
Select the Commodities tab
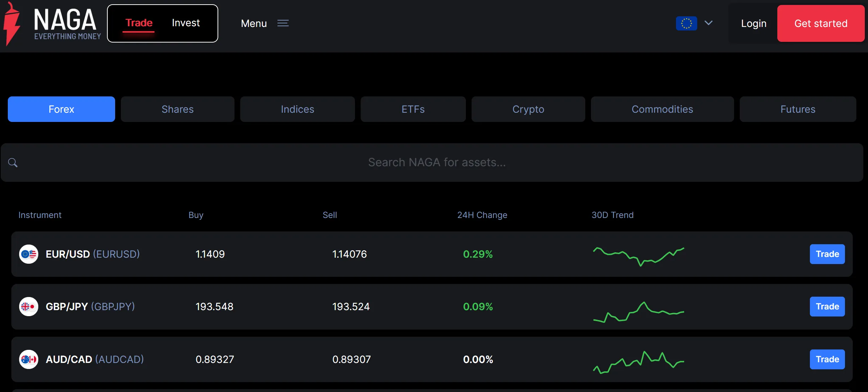click(662, 109)
